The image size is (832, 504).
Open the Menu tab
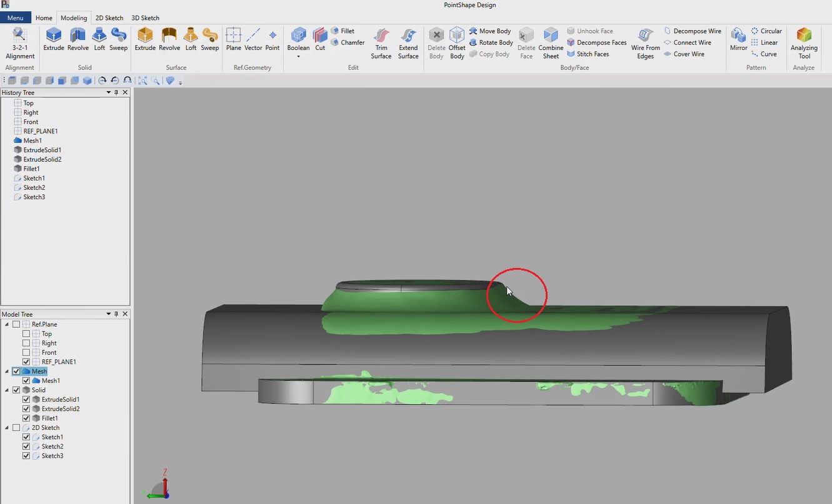16,18
